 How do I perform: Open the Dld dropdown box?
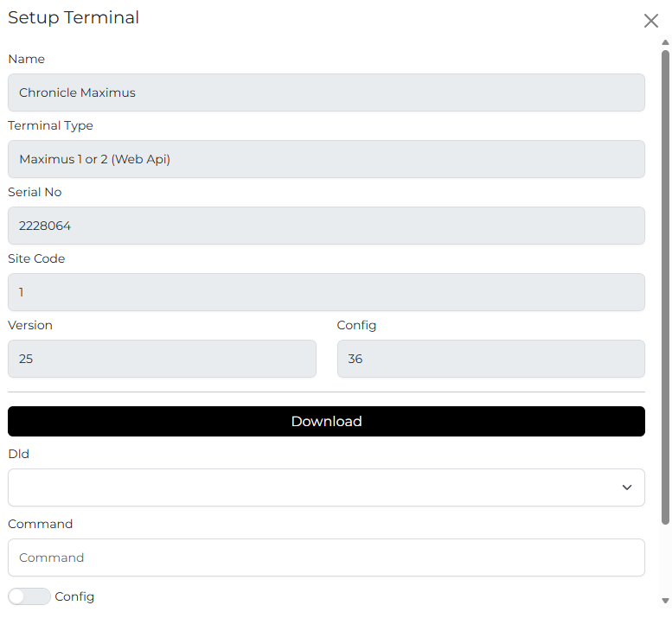pos(326,487)
